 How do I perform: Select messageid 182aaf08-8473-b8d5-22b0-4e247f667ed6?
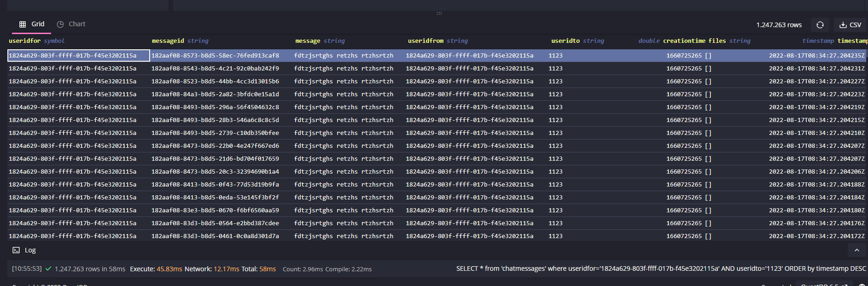tap(215, 146)
